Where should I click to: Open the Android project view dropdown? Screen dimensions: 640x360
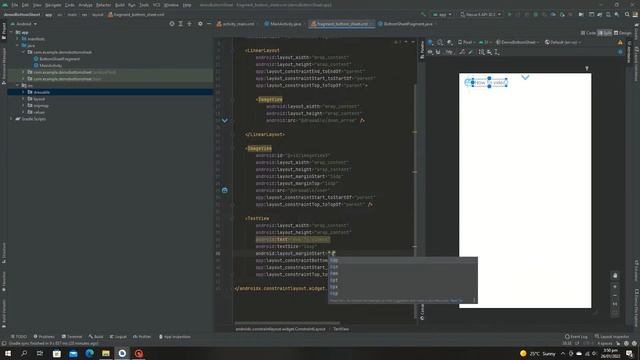(x=24, y=24)
